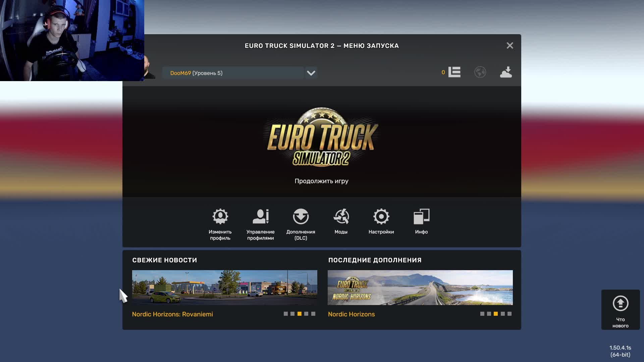644x362 pixels.
Task: Open the Изменить профиль gear icon
Action: point(220,217)
